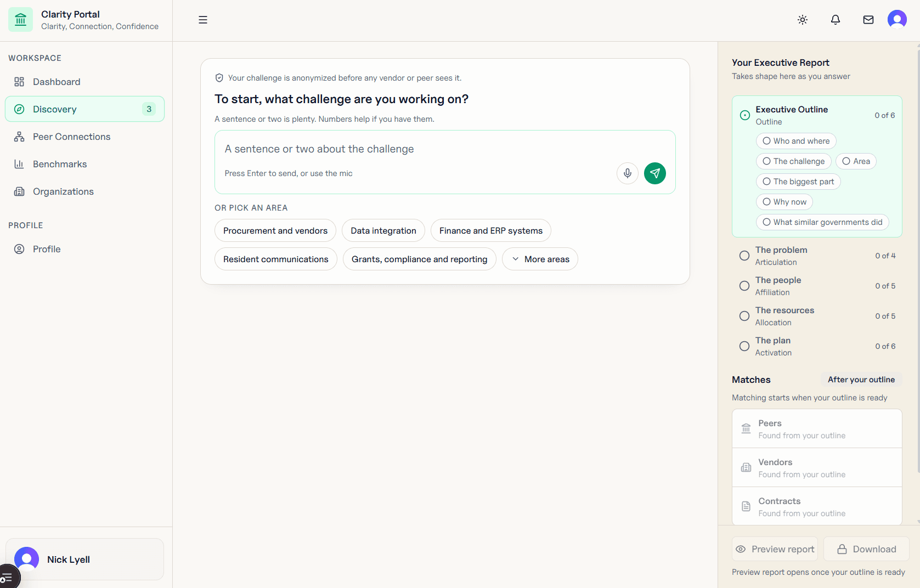Viewport: 920px width, 588px height.
Task: Switch theme with the sun icon
Action: click(803, 20)
